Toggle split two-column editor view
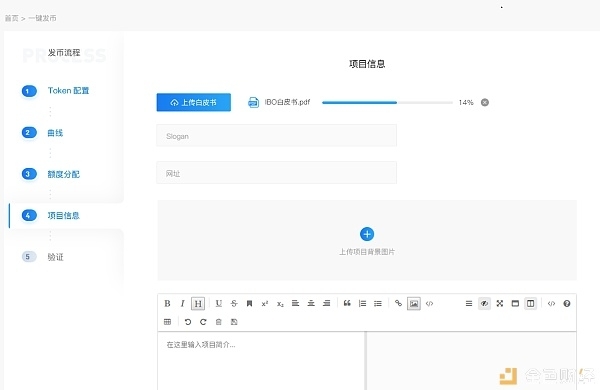Image resolution: width=600 pixels, height=390 pixels. 530,304
